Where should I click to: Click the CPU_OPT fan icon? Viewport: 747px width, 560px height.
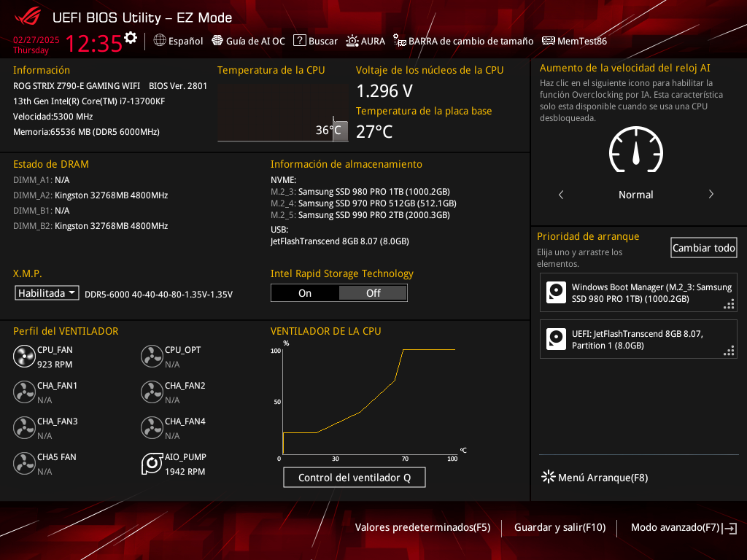pyautogui.click(x=152, y=356)
